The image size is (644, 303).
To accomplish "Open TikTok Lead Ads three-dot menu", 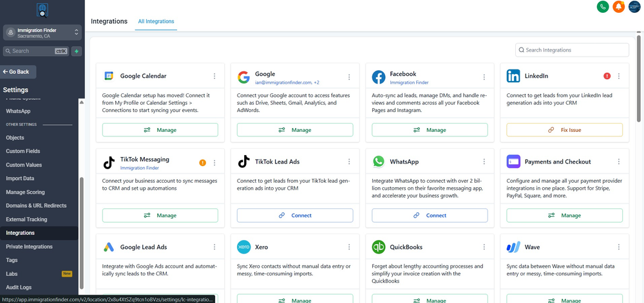I will tap(349, 161).
